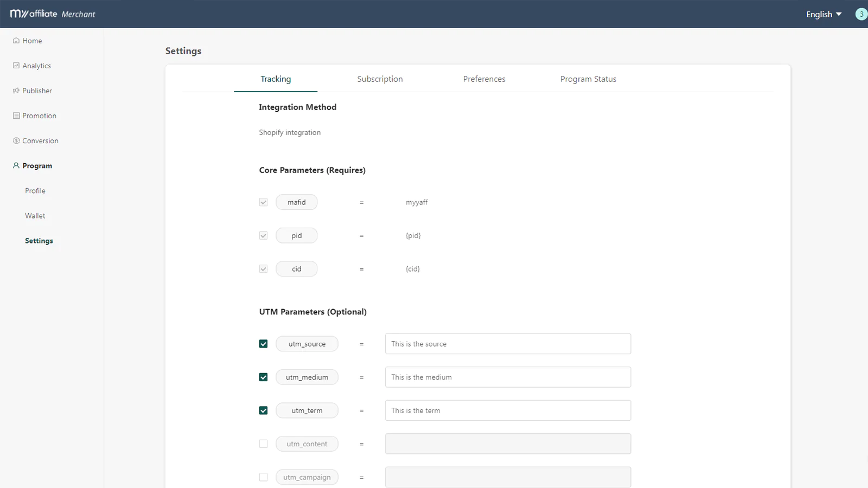Click the Publisher megaphone icon
Image resolution: width=868 pixels, height=488 pixels.
[x=16, y=91]
